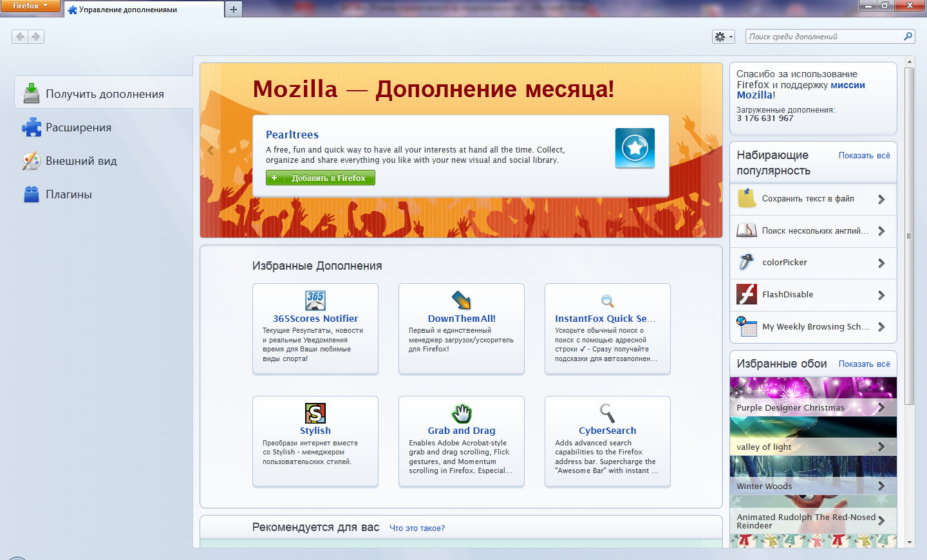The width and height of the screenshot is (927, 560).
Task: Click the CyberSearch magnifier icon
Action: tap(607, 413)
